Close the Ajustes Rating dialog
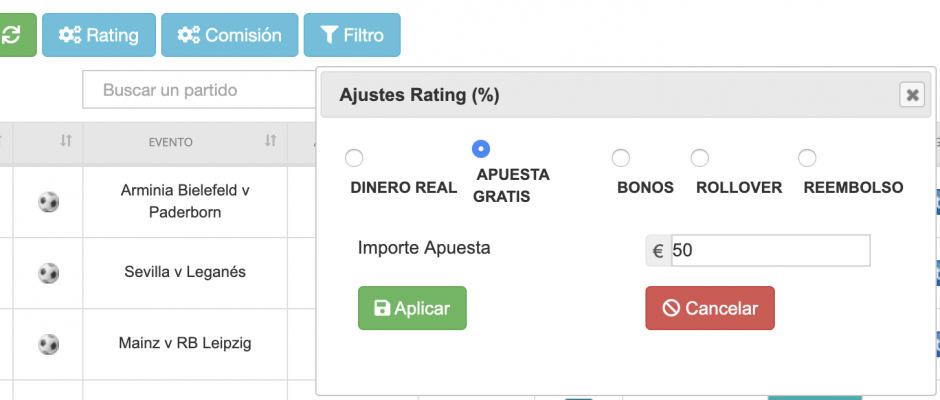Viewport: 940px width, 400px height. 912,95
